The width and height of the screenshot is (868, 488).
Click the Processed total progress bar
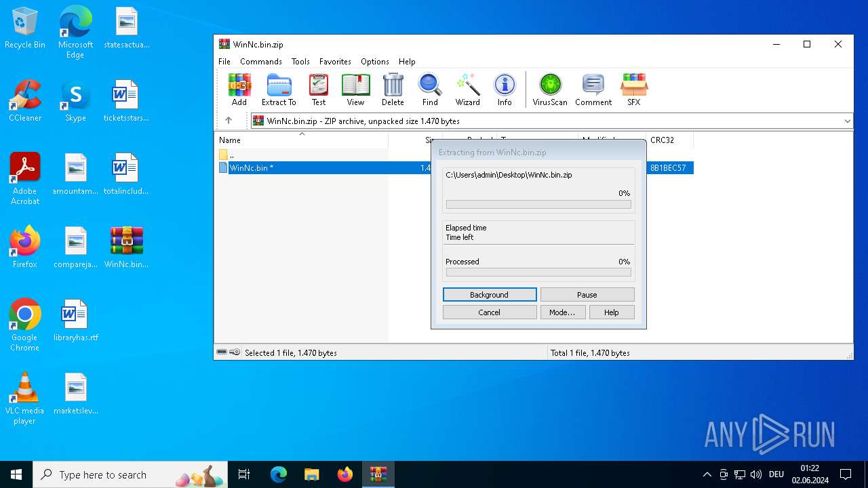(x=538, y=272)
